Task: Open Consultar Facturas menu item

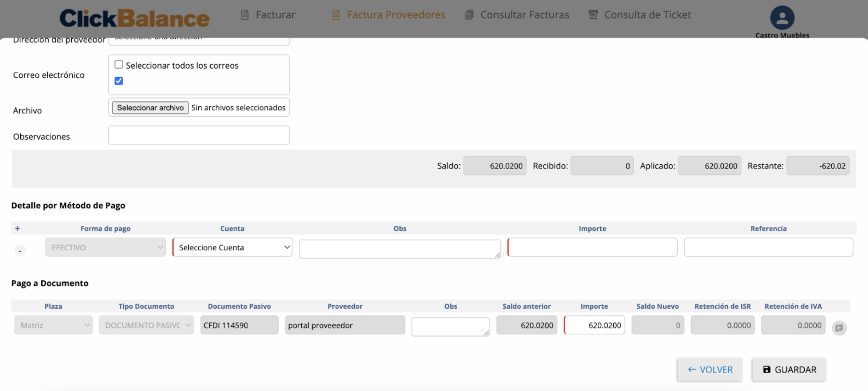Action: 524,15
